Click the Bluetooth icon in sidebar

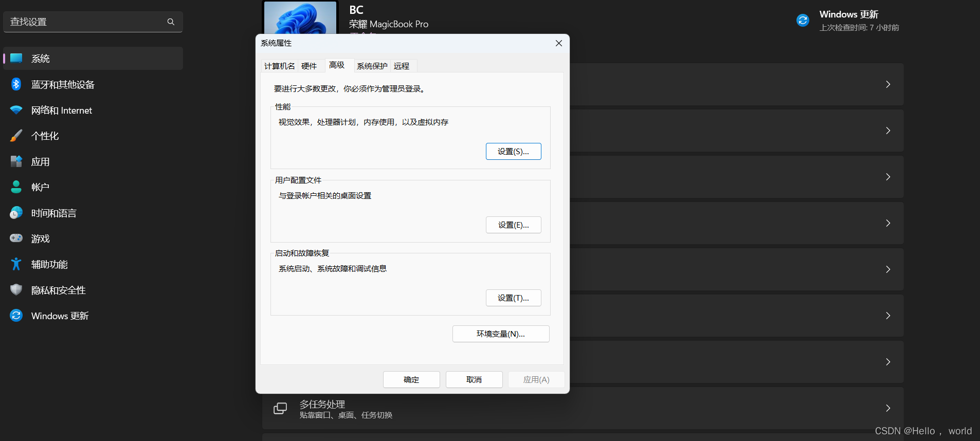[x=16, y=84]
